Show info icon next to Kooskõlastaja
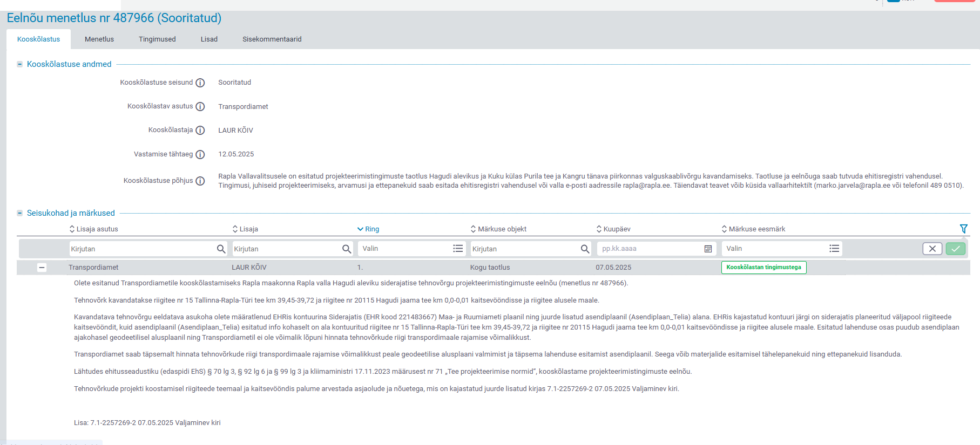The width and height of the screenshot is (980, 445). (200, 131)
